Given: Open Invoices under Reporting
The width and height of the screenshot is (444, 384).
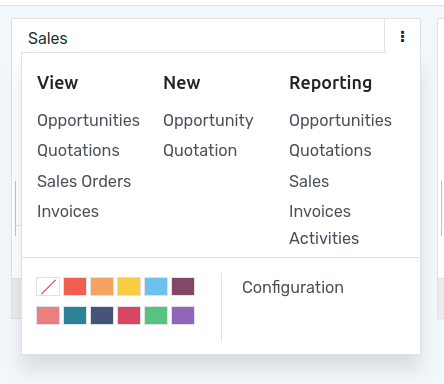Looking at the screenshot, I should (x=320, y=211).
